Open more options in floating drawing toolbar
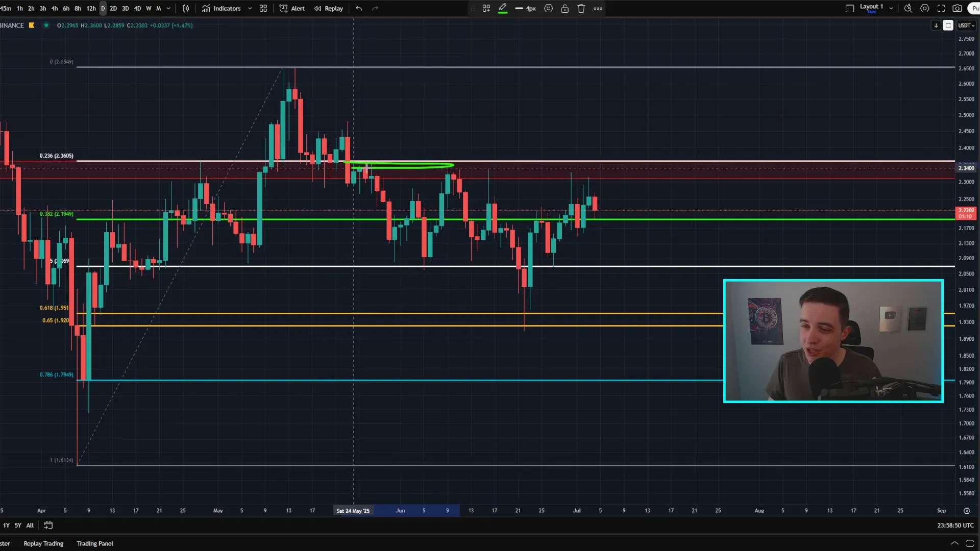 coord(598,8)
